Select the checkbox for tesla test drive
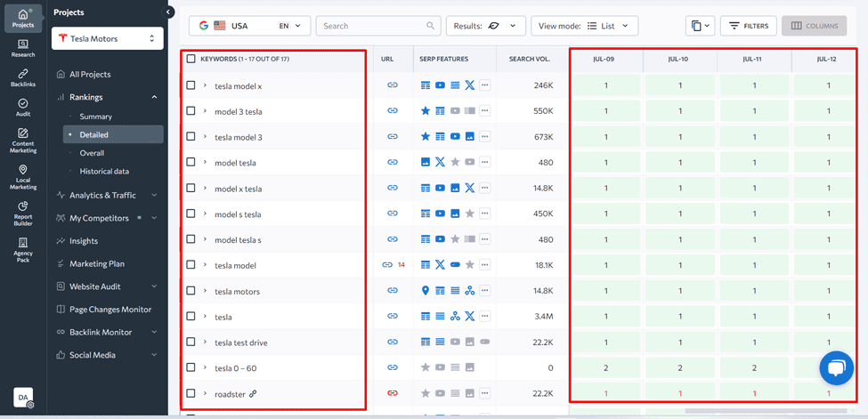The image size is (868, 419). tap(191, 342)
